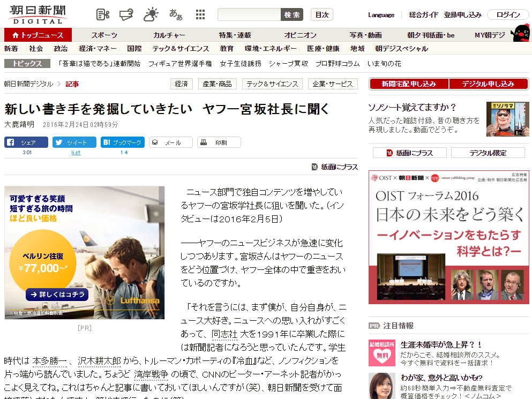Open the 目次 table of contents
532x399 pixels.
(x=321, y=15)
